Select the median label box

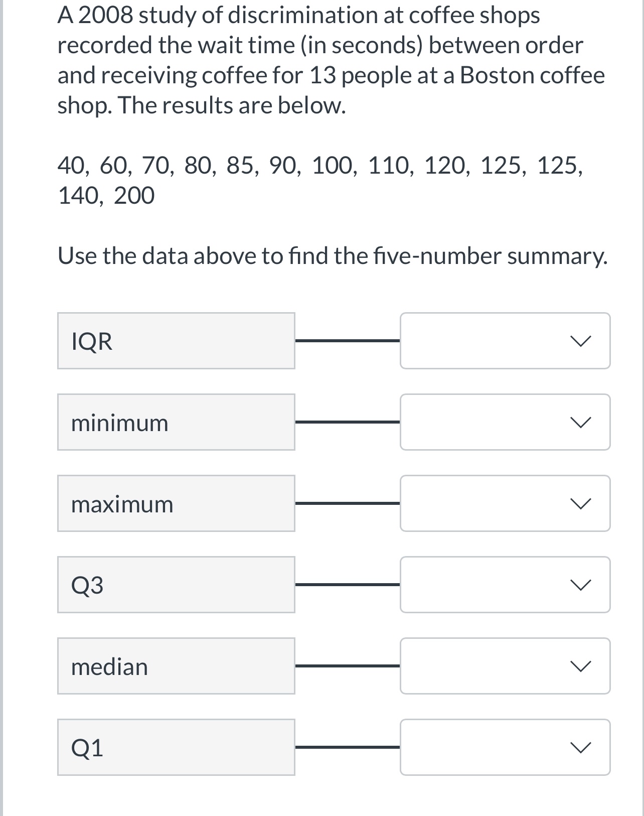(176, 666)
